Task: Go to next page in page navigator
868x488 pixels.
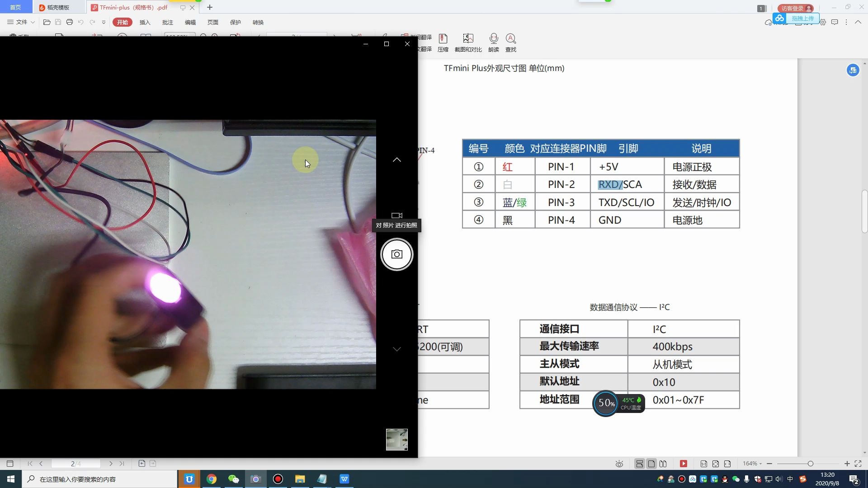Action: (x=111, y=464)
